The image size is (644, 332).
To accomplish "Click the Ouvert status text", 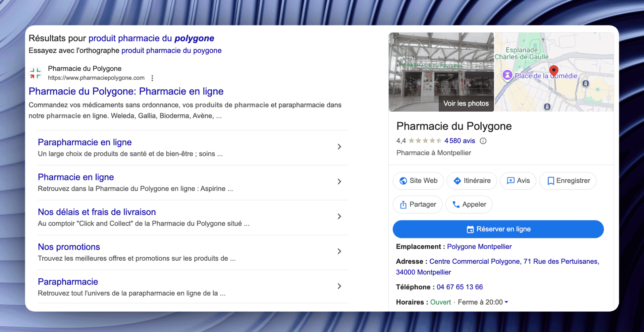I will [x=440, y=302].
